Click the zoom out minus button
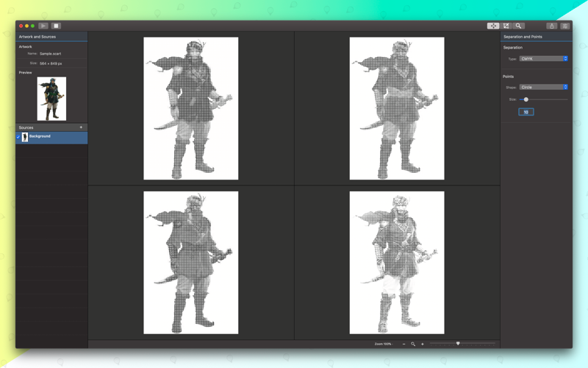 404,344
